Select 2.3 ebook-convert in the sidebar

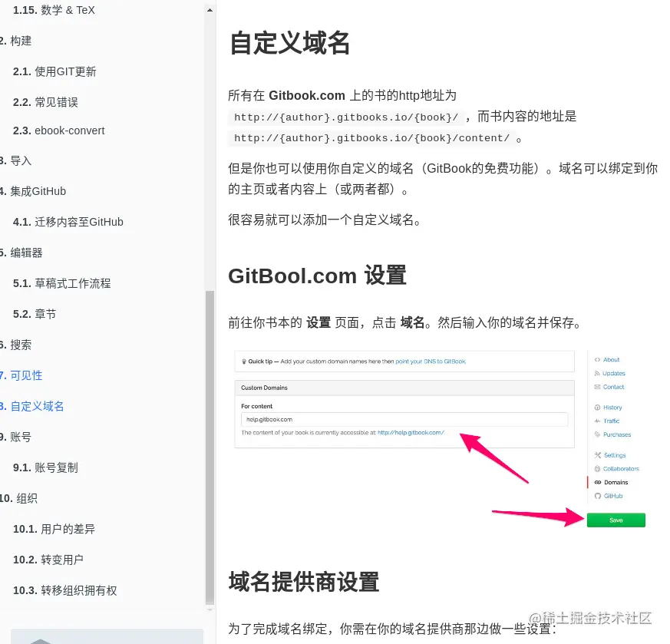[x=59, y=130]
